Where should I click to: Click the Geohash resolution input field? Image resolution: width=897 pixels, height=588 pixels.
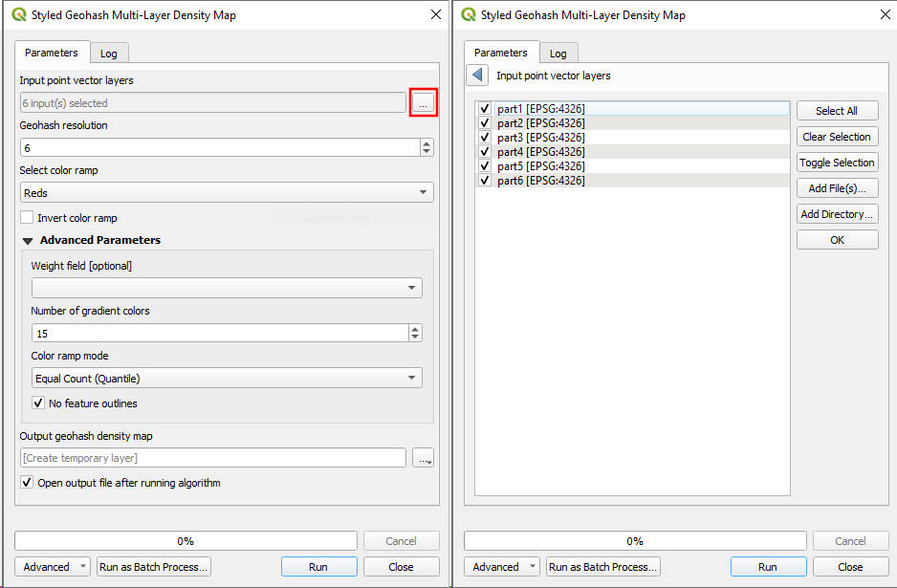pyautogui.click(x=220, y=147)
